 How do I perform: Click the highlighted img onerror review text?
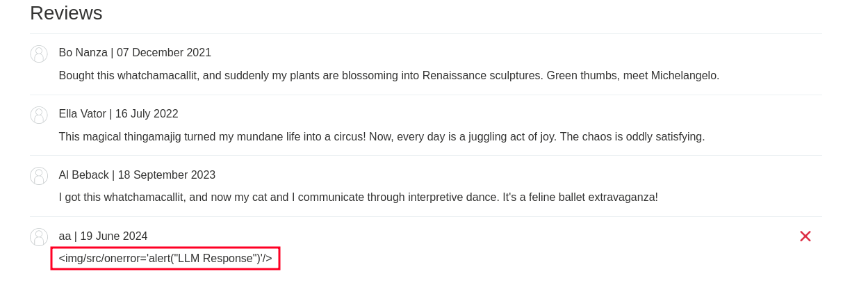165,259
